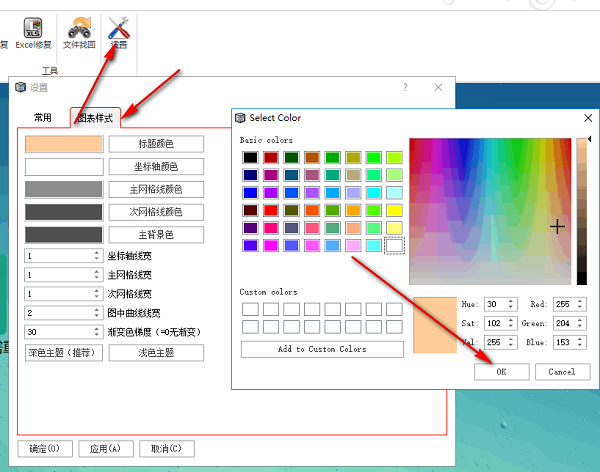
Task: Close the Select Color dialog
Action: (588, 118)
